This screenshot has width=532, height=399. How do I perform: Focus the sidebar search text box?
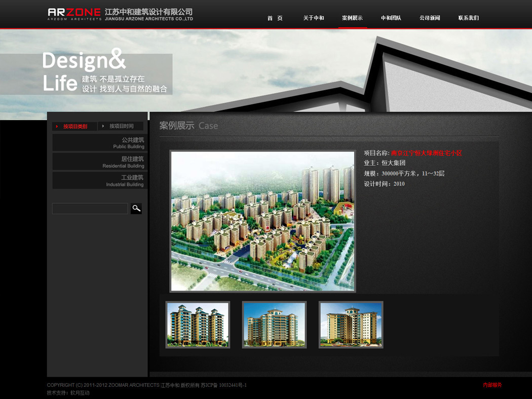pyautogui.click(x=90, y=208)
